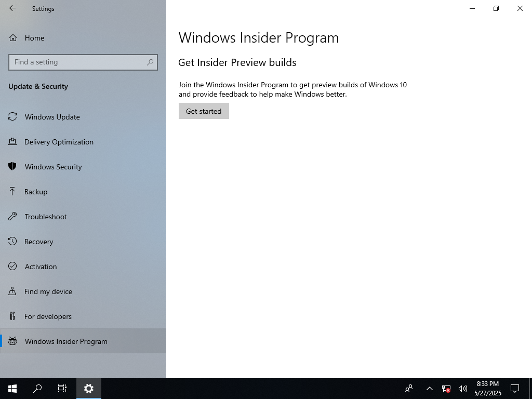Open the Action Center notification icon

(515, 389)
